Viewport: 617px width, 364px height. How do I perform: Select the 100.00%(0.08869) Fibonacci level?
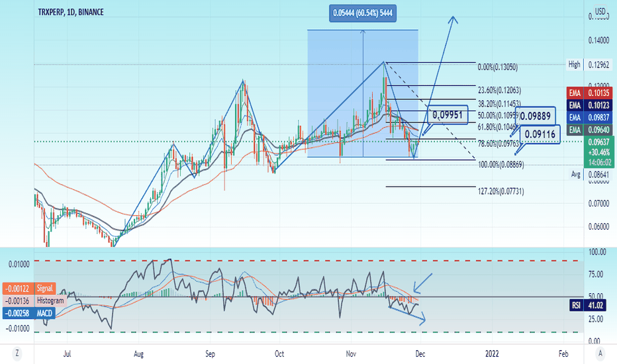[x=501, y=165]
